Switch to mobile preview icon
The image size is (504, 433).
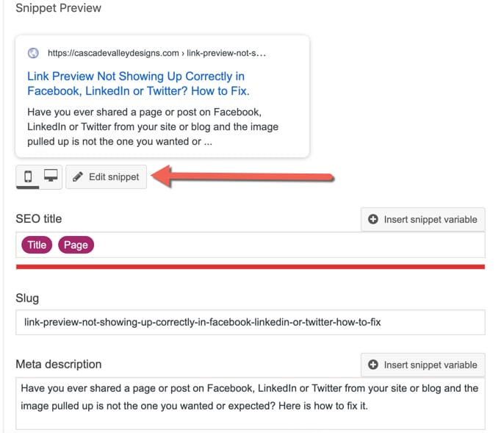click(x=28, y=176)
